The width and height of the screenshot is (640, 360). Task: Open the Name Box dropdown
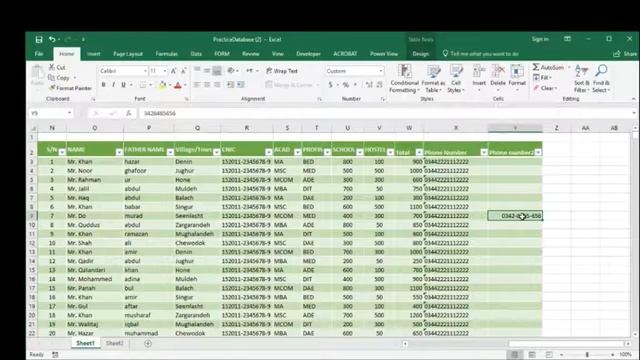(x=69, y=113)
